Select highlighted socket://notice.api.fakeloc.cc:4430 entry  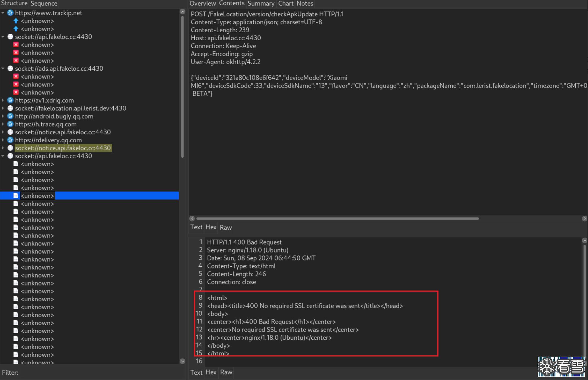[63, 148]
